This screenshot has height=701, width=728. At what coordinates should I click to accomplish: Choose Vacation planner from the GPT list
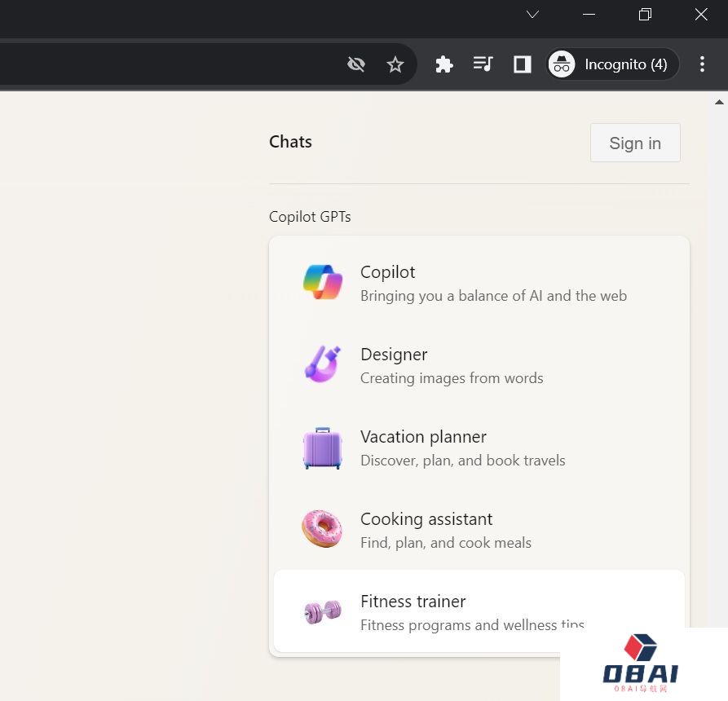coord(423,437)
